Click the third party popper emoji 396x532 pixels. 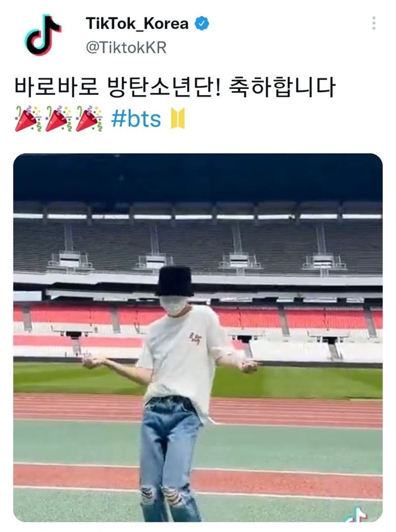click(x=89, y=118)
